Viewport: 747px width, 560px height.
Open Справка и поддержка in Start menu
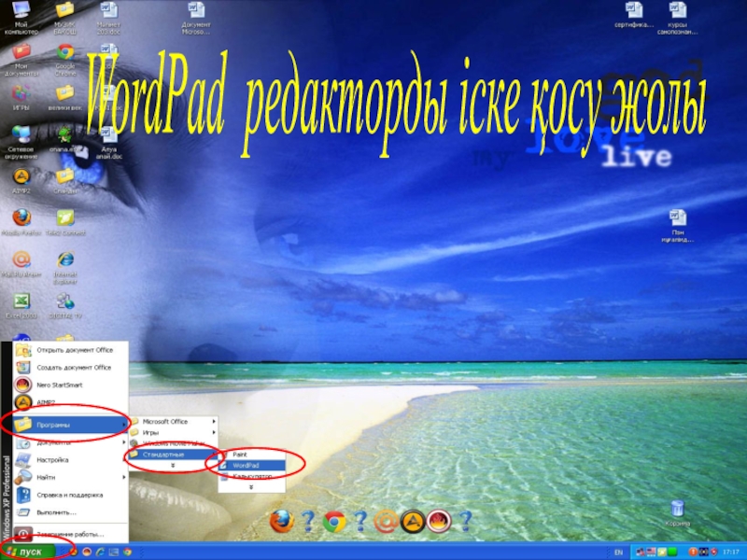point(71,495)
